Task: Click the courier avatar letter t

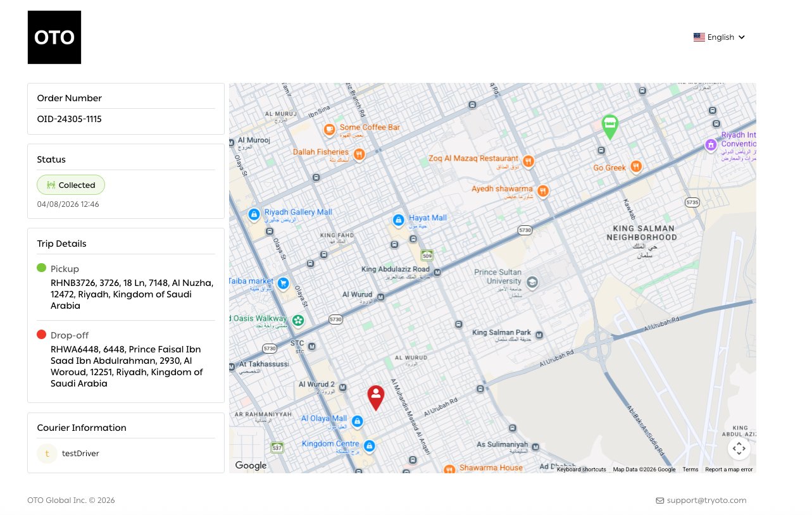Action: tap(47, 454)
